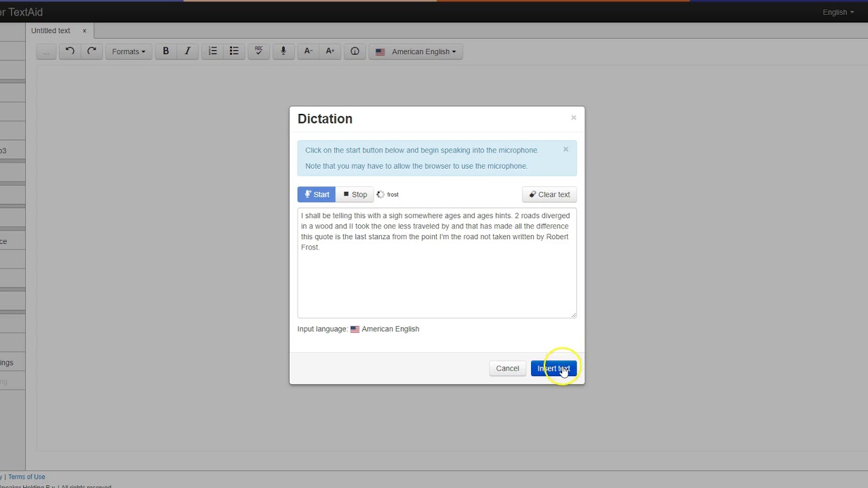Click the interim recognized word 'frost'

[393, 195]
